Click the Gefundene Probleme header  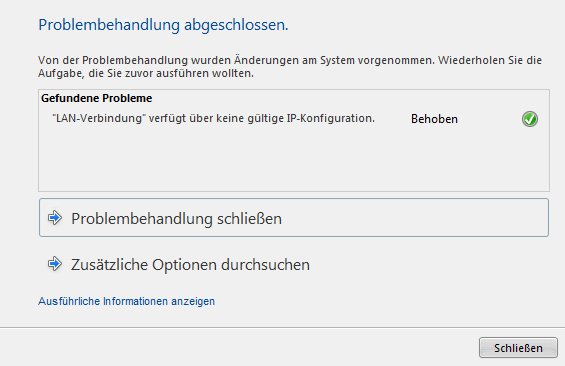tap(97, 98)
